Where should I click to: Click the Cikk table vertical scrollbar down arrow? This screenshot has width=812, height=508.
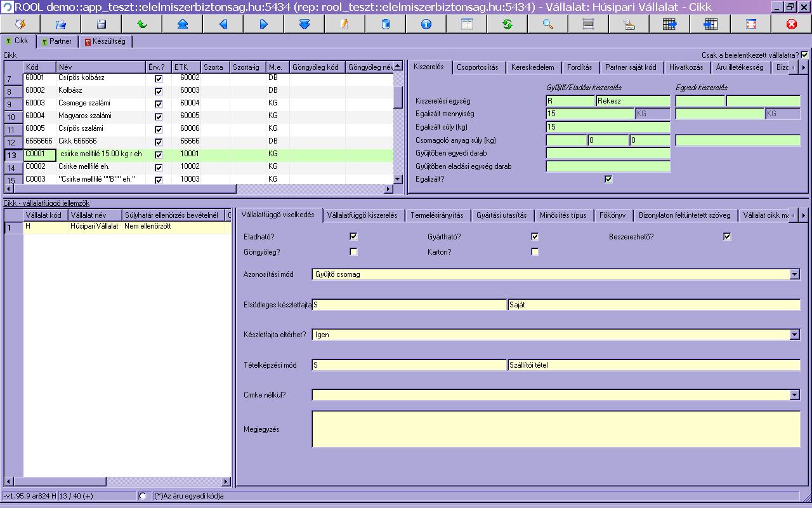pos(398,180)
